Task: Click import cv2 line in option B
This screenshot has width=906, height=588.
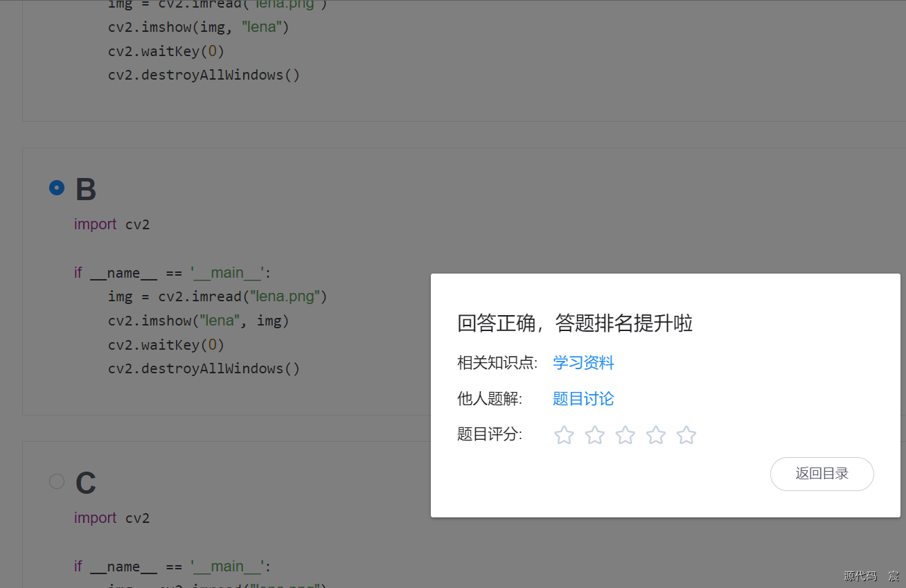Action: pos(112,224)
